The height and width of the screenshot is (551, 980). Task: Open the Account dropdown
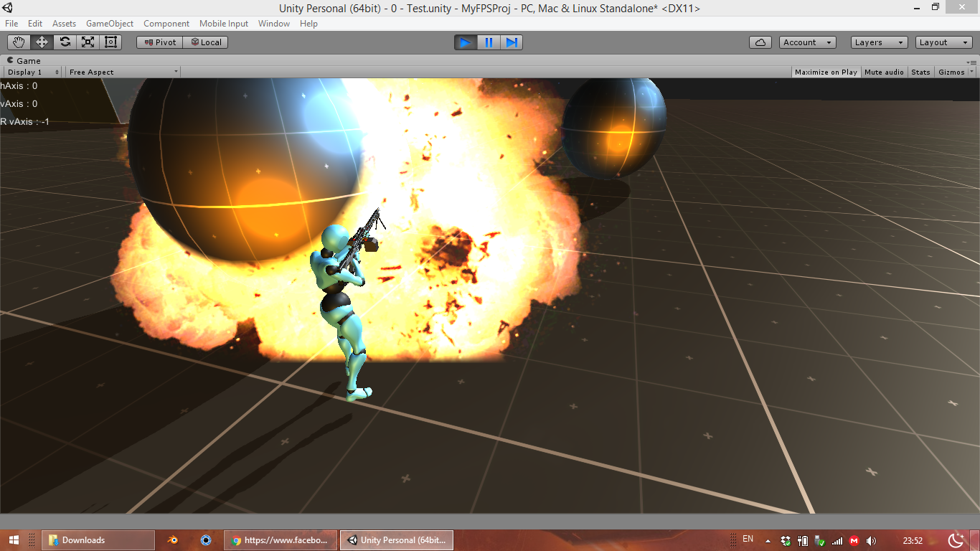808,42
